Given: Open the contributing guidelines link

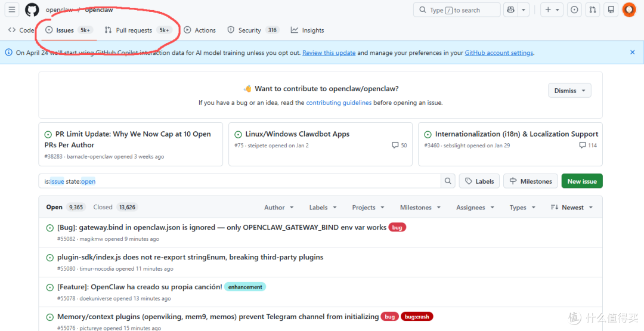Looking at the screenshot, I should (x=339, y=103).
